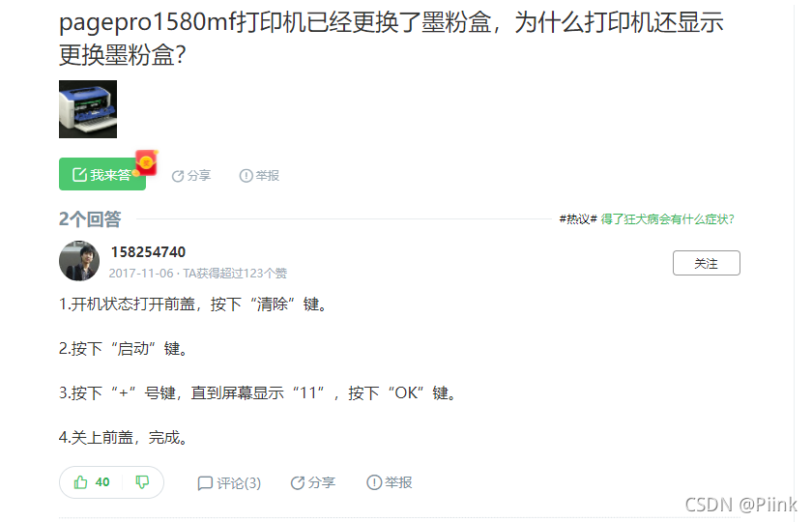The width and height of the screenshot is (812, 522).
Task: Open username 158254740 profile link
Action: (148, 252)
